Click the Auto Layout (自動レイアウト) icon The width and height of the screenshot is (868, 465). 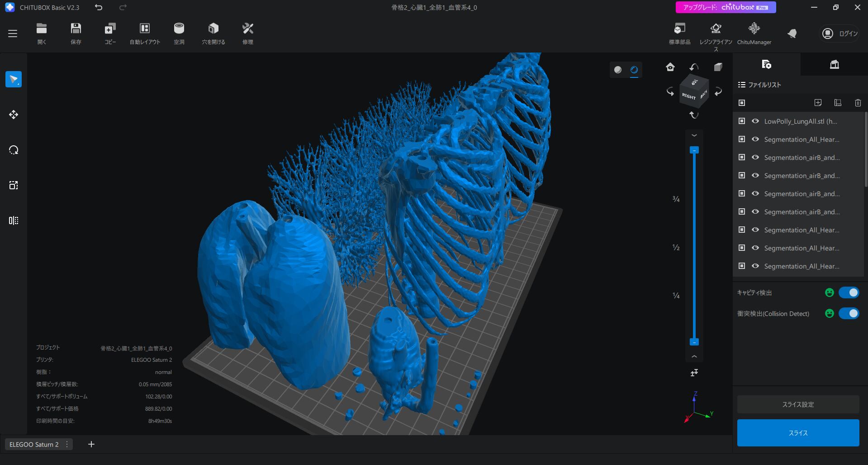coord(145,33)
